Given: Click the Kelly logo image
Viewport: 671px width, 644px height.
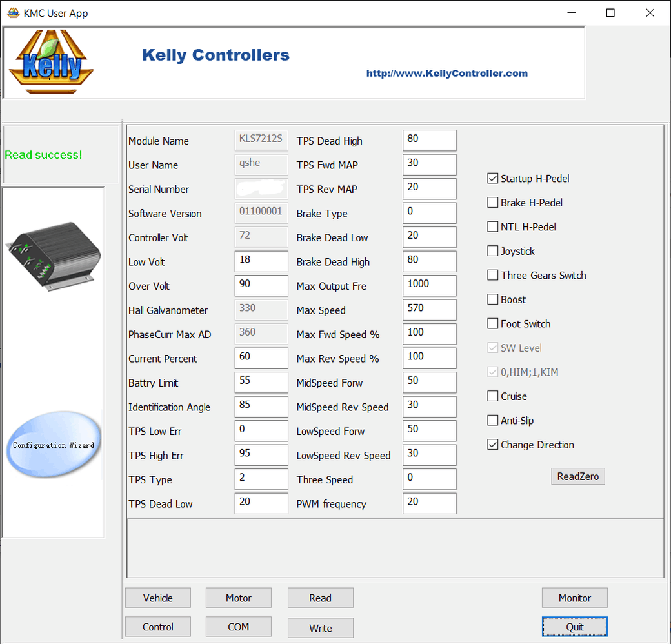Looking at the screenshot, I should pos(51,61).
